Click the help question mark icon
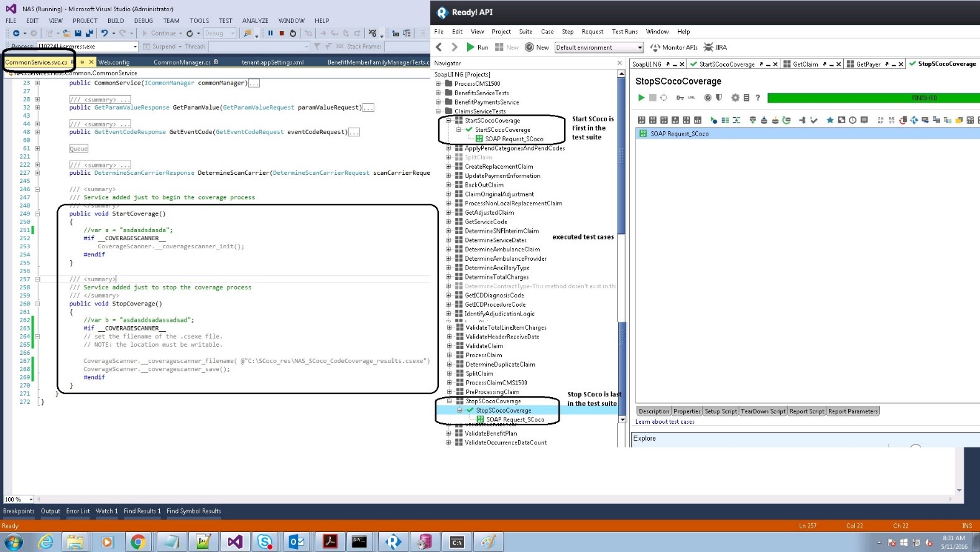This screenshot has width=980, height=552. click(x=757, y=98)
